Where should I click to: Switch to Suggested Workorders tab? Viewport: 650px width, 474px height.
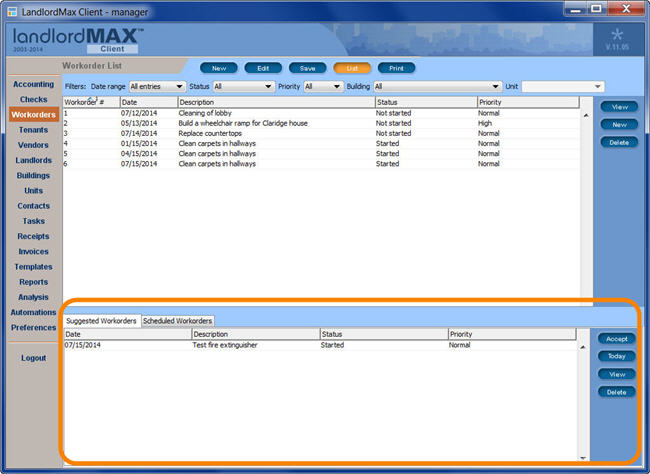coord(101,321)
